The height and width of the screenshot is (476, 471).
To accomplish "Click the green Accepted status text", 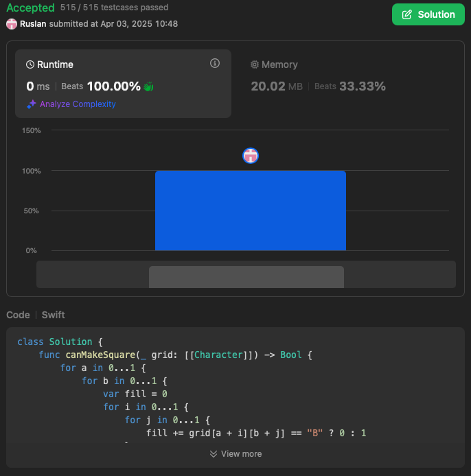I will 30,8.
